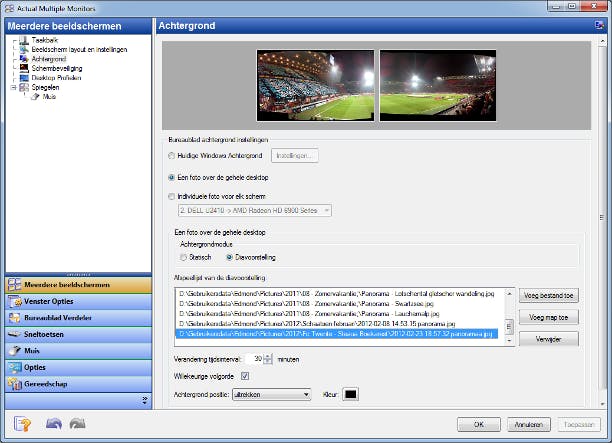Confirm with the OK button
Screen dimensions: 612x443
pyautogui.click(x=479, y=424)
